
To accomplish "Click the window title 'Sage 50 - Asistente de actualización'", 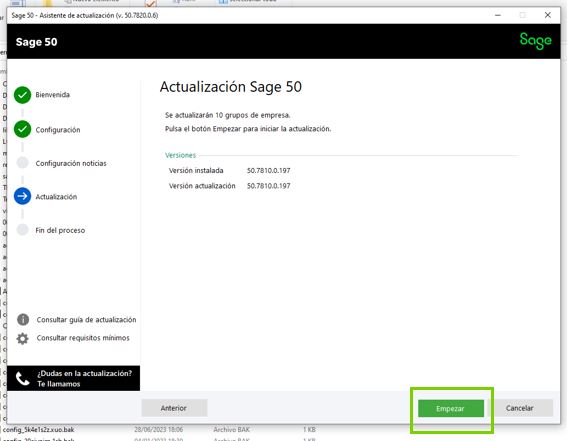I will [x=85, y=15].
